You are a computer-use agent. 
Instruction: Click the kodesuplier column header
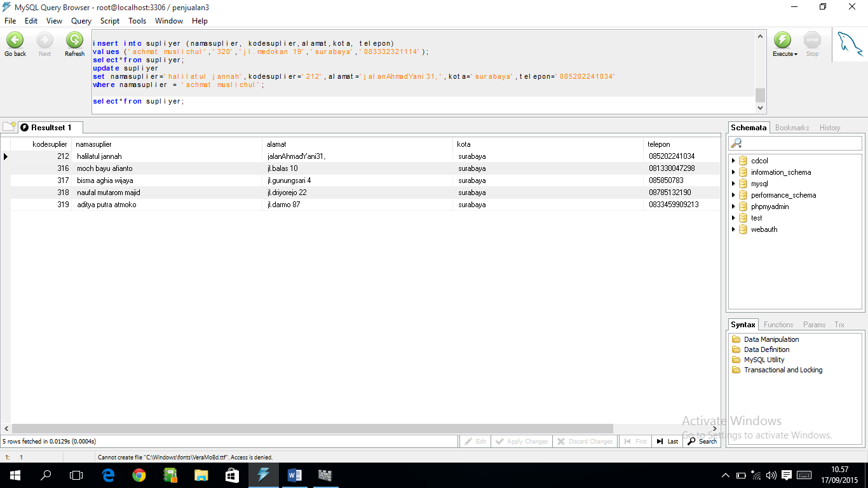pos(41,144)
